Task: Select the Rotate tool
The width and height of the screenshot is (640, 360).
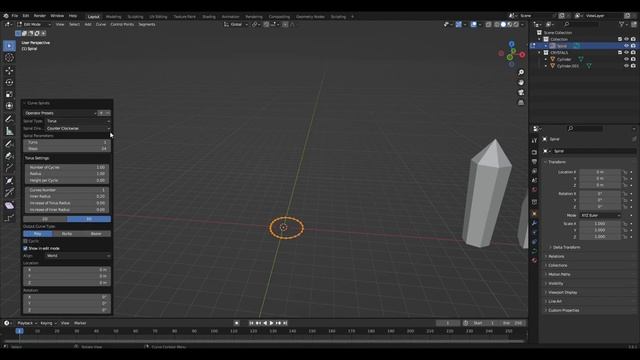Action: pos(9,82)
